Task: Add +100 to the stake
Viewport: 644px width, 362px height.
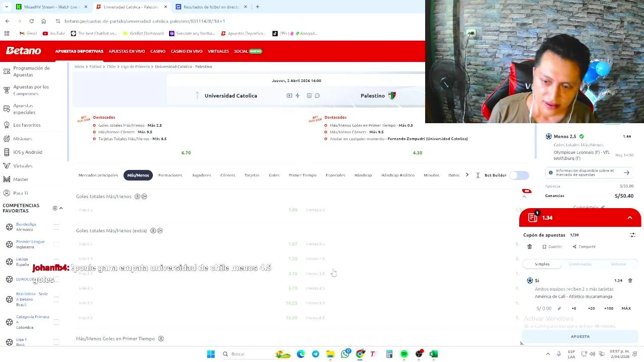Action: coord(608,308)
